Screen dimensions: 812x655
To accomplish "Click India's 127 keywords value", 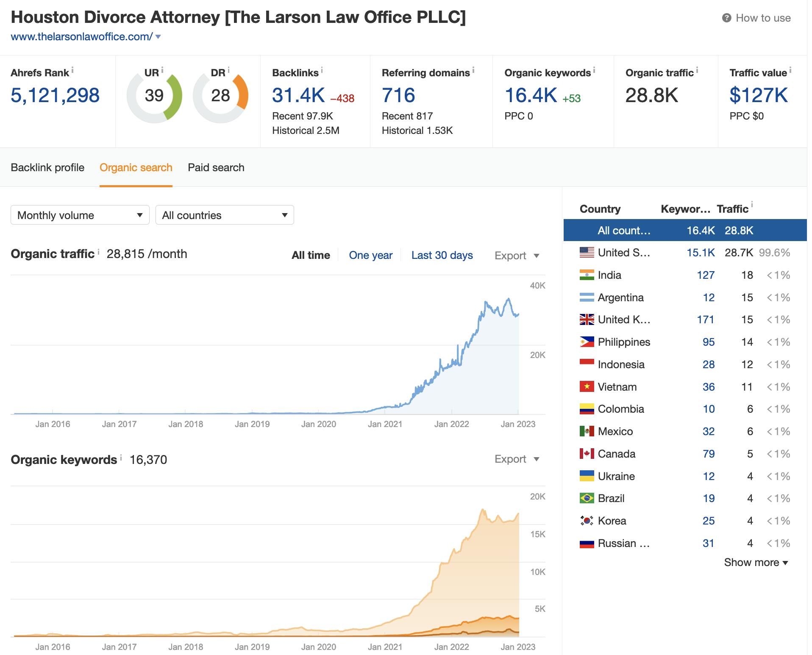I will [706, 275].
